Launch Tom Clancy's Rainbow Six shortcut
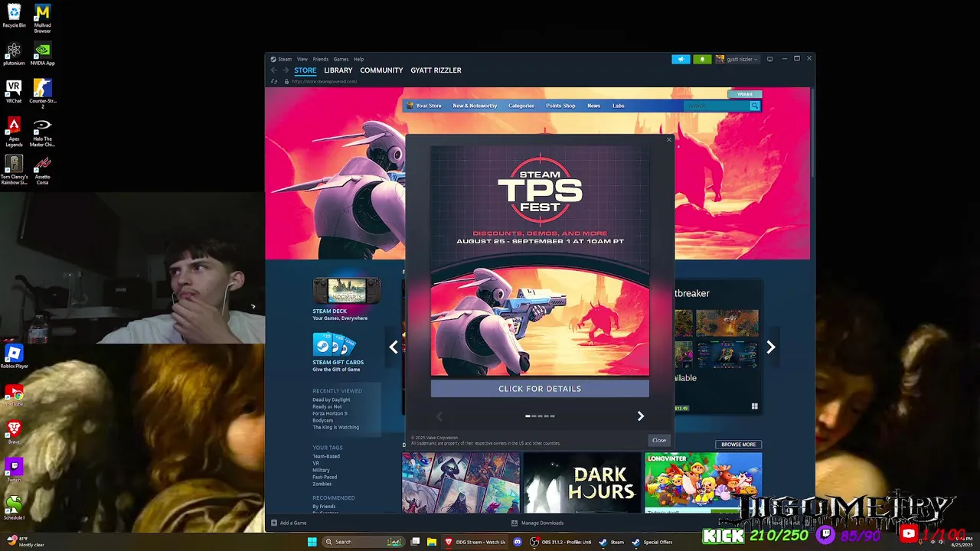 tap(14, 170)
